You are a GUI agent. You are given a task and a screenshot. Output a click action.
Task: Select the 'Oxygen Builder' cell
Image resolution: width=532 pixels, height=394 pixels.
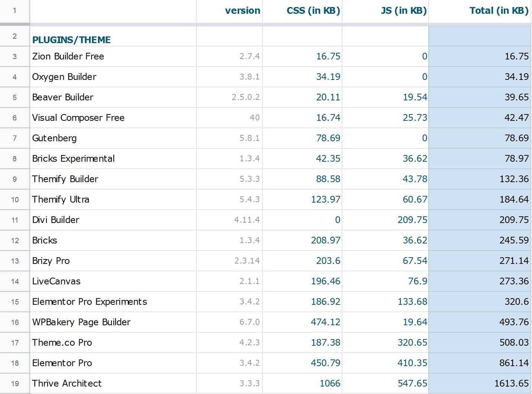113,77
